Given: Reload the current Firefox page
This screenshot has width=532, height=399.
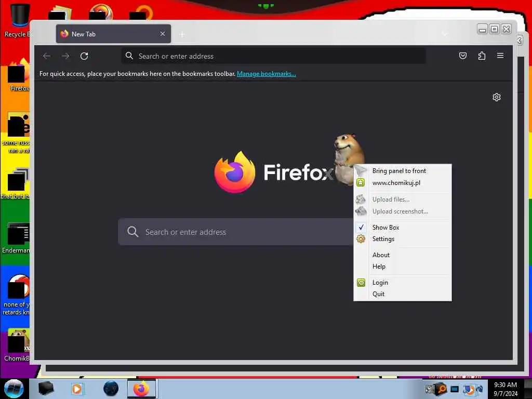Looking at the screenshot, I should (84, 56).
